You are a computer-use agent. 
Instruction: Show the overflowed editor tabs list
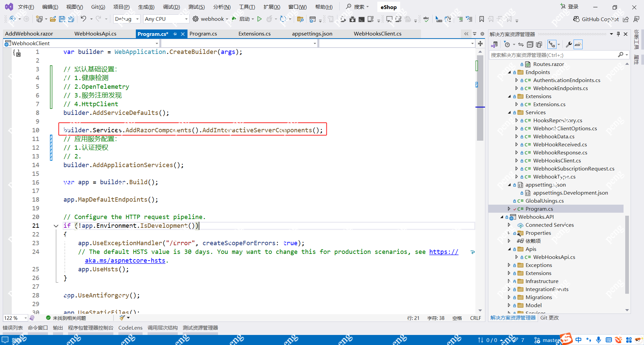point(475,34)
